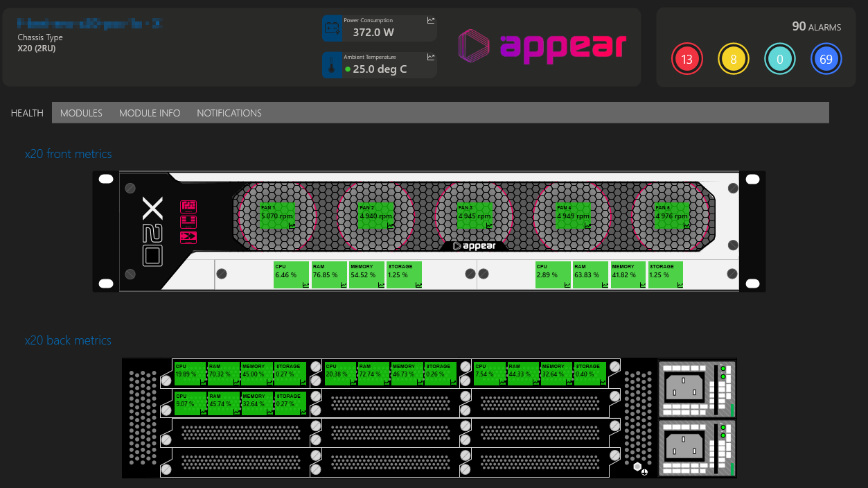Open the FAN 1 graph icon

(x=292, y=225)
